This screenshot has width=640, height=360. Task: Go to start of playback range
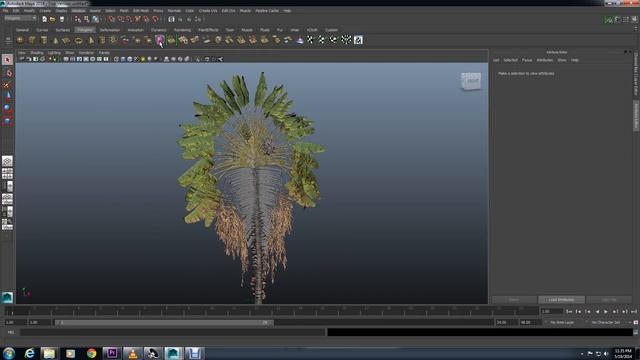569,311
